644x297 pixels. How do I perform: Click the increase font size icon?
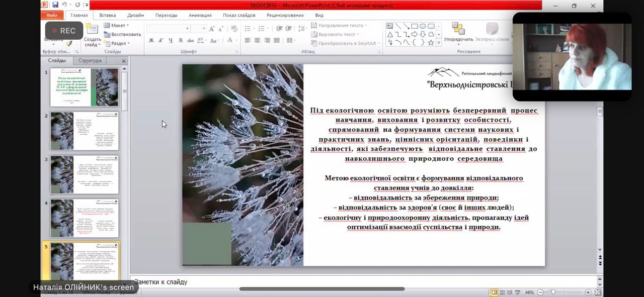(x=212, y=29)
